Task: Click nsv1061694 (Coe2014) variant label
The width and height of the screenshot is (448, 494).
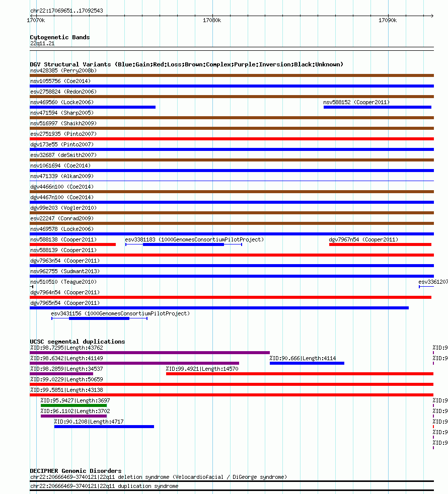Action: [x=60, y=166]
